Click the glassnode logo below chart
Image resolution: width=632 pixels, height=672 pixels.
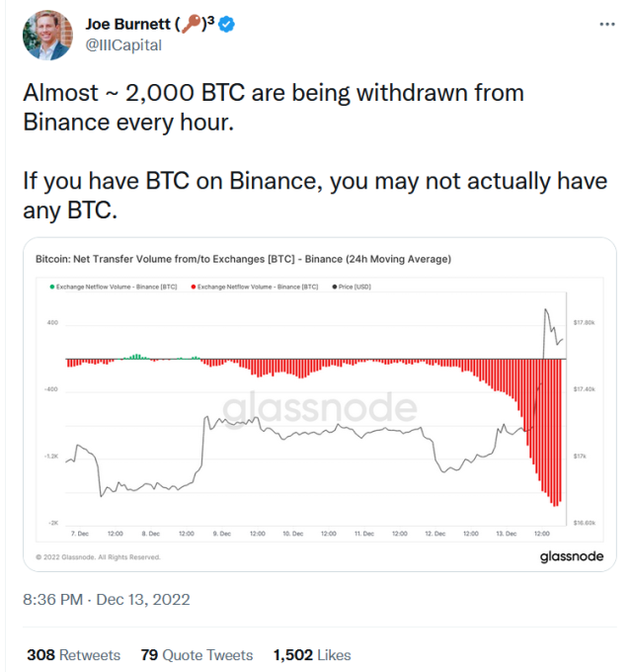tap(572, 556)
